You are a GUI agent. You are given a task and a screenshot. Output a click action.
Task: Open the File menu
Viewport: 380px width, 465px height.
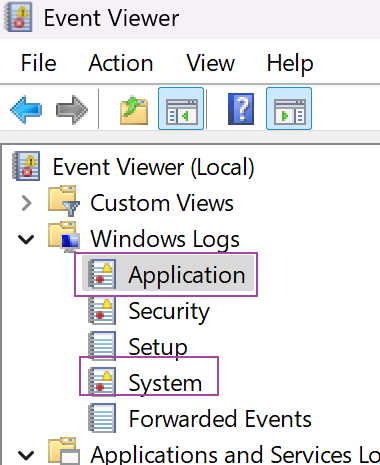tap(38, 63)
